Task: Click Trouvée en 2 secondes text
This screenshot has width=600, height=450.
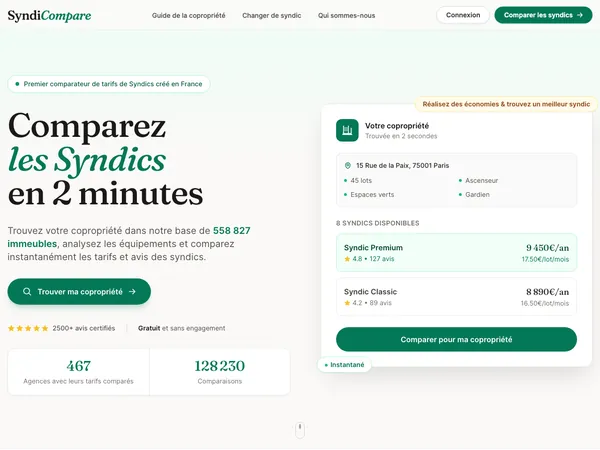Action: pyautogui.click(x=401, y=136)
